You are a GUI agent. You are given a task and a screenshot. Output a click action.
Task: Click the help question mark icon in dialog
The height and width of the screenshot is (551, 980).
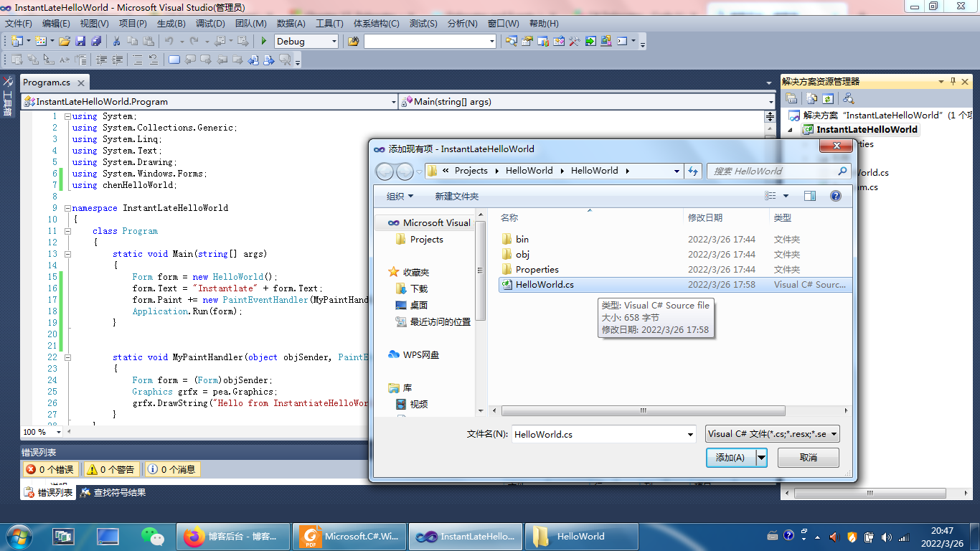tap(835, 196)
